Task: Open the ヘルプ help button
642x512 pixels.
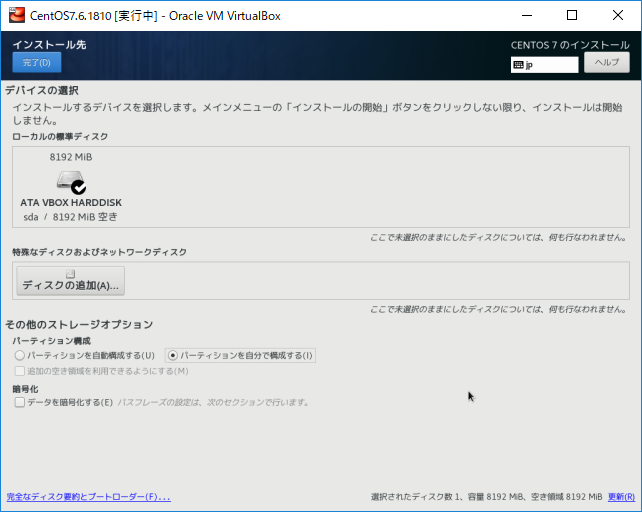Action: click(606, 63)
